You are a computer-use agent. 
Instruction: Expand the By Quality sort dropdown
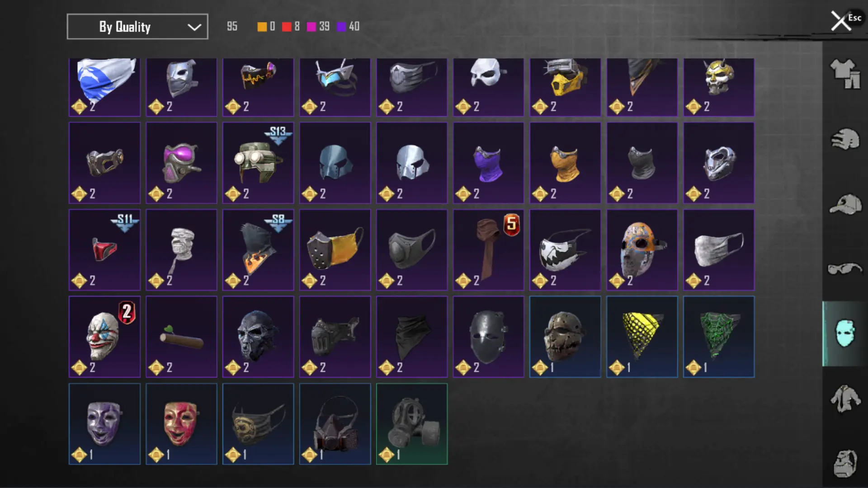137,27
